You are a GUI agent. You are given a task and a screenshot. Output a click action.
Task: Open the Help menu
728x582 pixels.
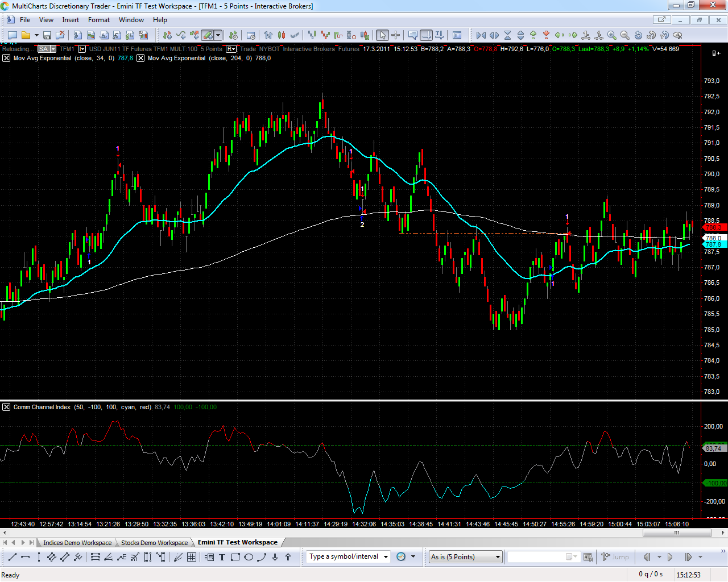pyautogui.click(x=160, y=20)
